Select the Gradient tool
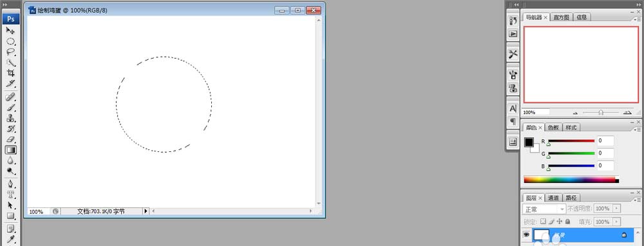644x246 pixels. [x=11, y=150]
